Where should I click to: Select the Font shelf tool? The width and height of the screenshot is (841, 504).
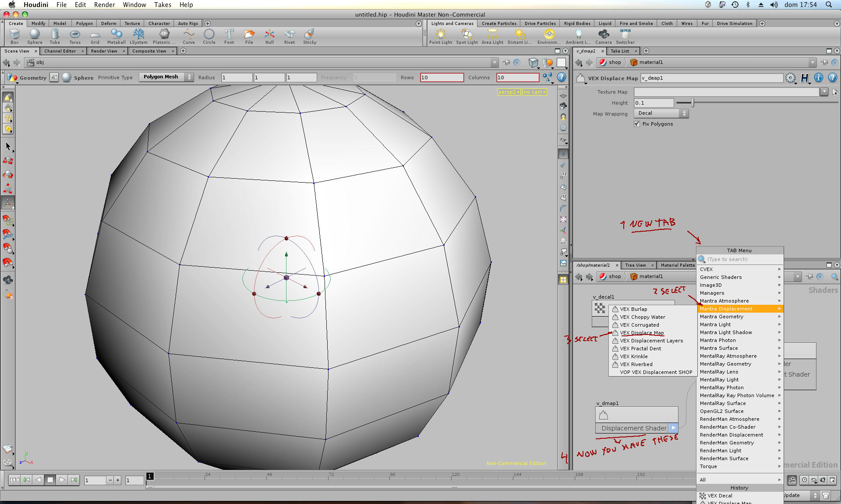(x=229, y=36)
